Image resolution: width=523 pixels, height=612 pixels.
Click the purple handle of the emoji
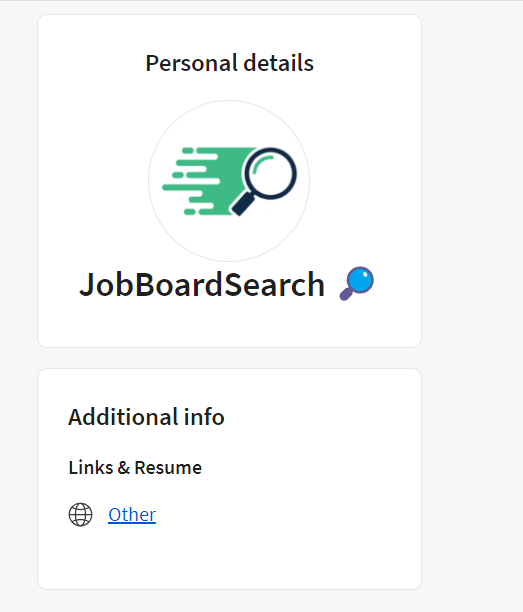pyautogui.click(x=346, y=294)
